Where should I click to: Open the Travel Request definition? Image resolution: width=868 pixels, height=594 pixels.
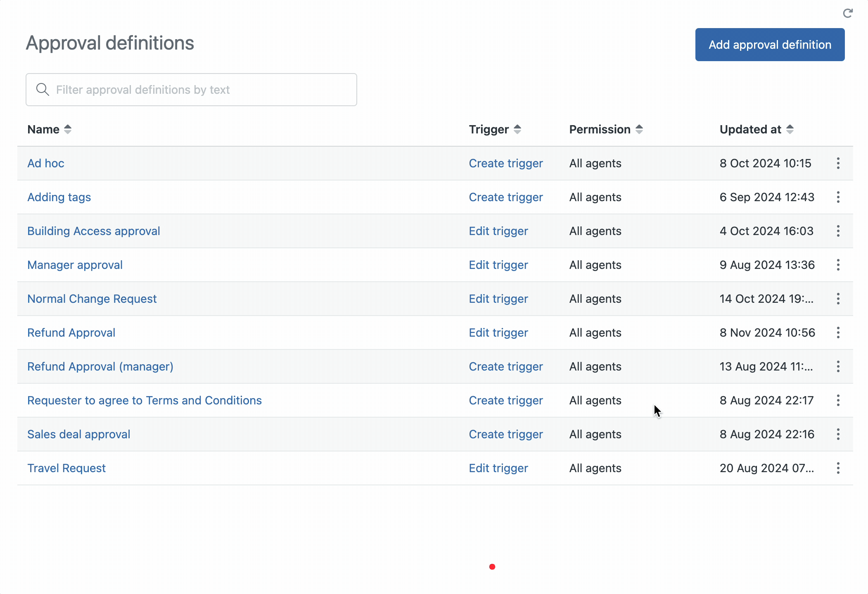click(x=66, y=468)
